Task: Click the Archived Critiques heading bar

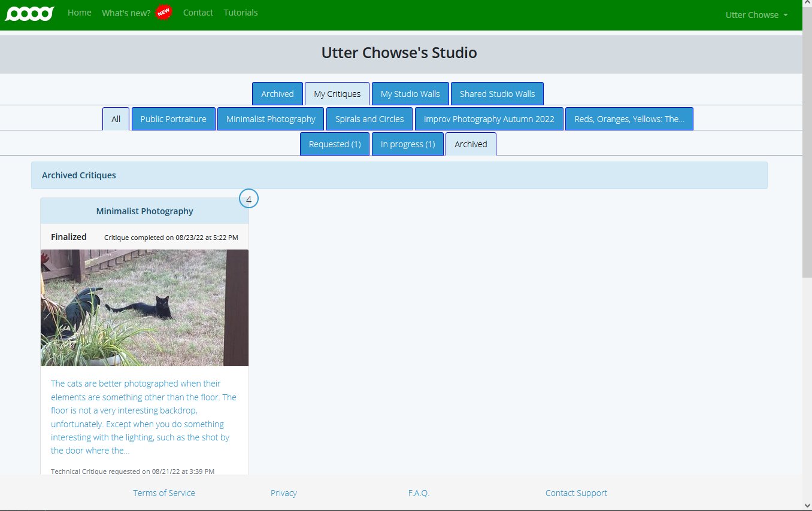Action: (x=399, y=175)
